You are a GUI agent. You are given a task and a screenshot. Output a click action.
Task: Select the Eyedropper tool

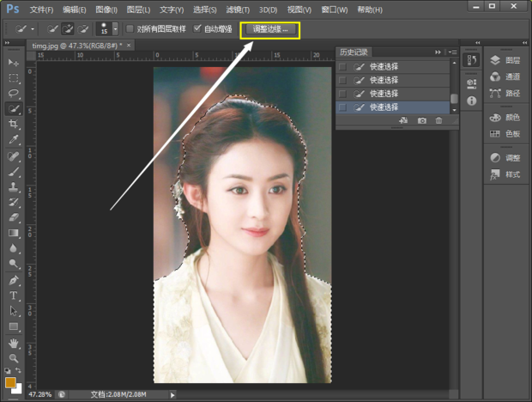point(14,139)
